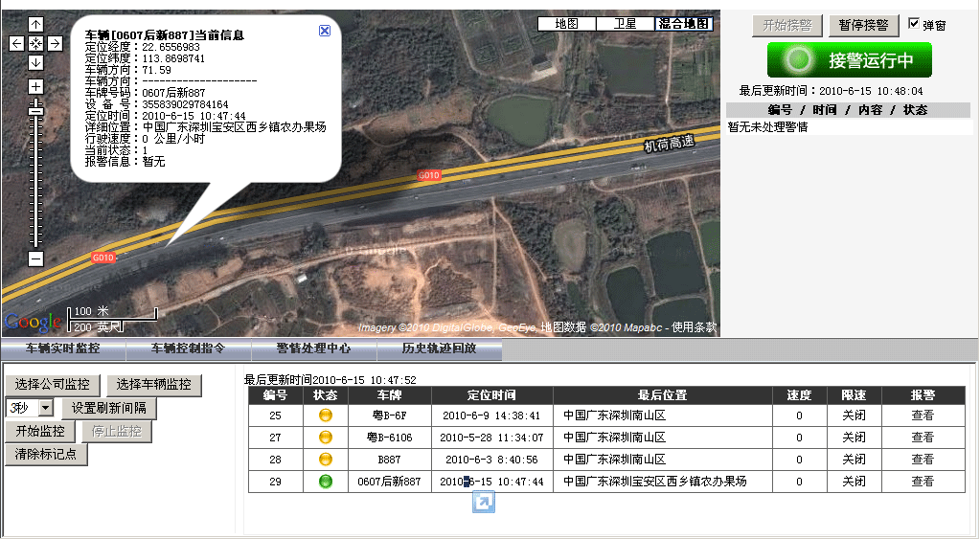The image size is (980, 539).
Task: Switch map to 地图 view
Action: pyautogui.click(x=566, y=24)
